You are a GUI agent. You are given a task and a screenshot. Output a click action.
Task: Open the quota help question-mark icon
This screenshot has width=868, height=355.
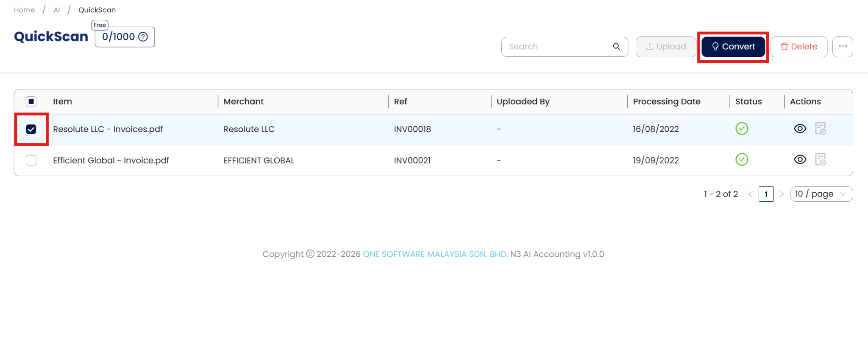tap(143, 37)
